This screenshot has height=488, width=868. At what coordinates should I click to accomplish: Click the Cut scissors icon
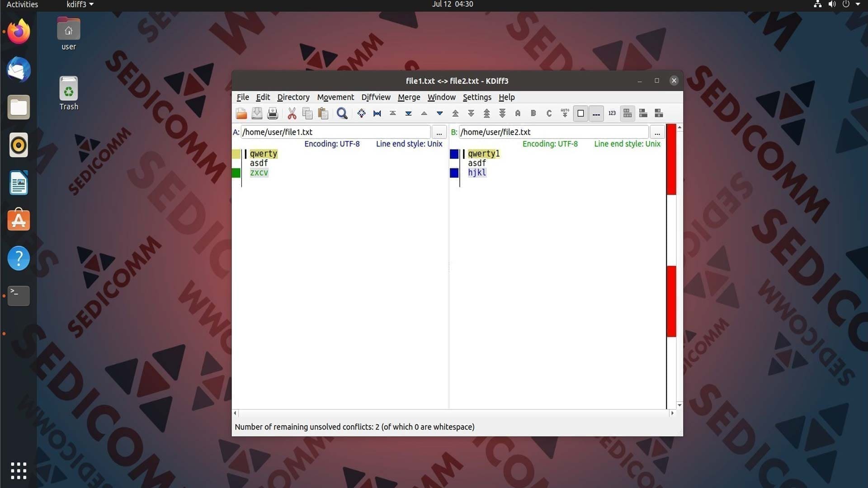[x=292, y=113]
